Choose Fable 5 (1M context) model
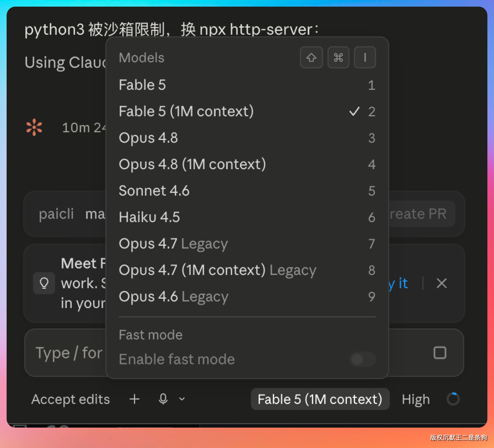 [247, 111]
